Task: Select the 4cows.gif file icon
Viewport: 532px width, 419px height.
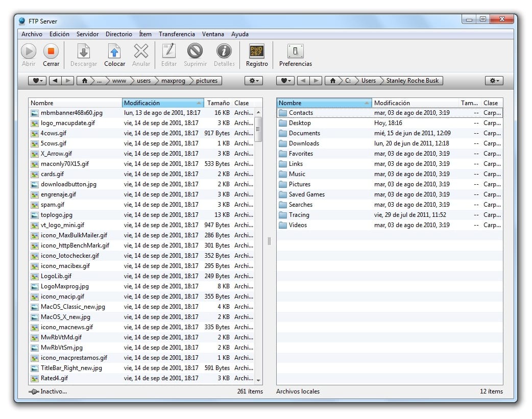Action: [34, 133]
